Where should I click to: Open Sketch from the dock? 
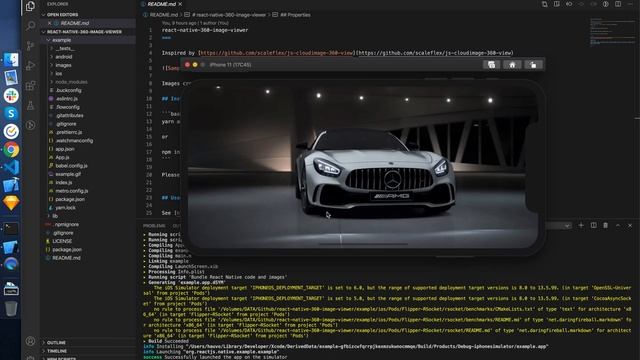[x=11, y=203]
